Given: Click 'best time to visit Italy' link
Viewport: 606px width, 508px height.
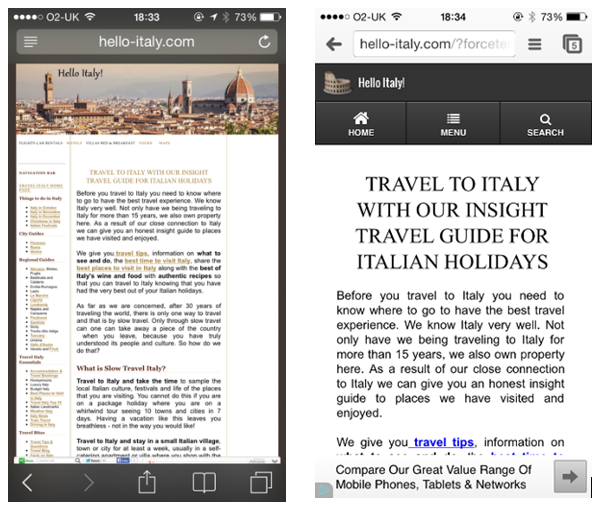Looking at the screenshot, I should click(157, 261).
